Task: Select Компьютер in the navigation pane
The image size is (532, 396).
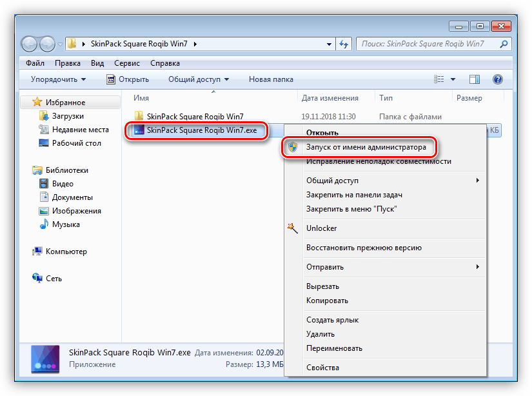Action: [x=66, y=252]
